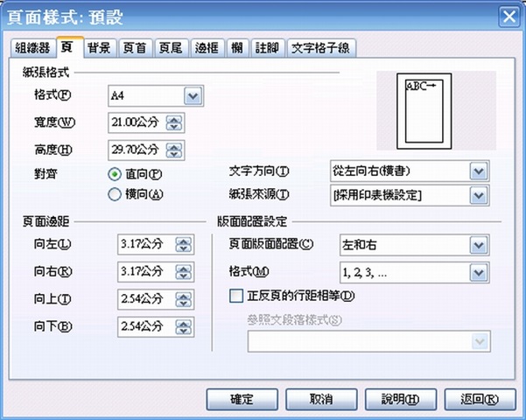Increase the 寬度 width value
526x420 pixels.
click(x=174, y=119)
